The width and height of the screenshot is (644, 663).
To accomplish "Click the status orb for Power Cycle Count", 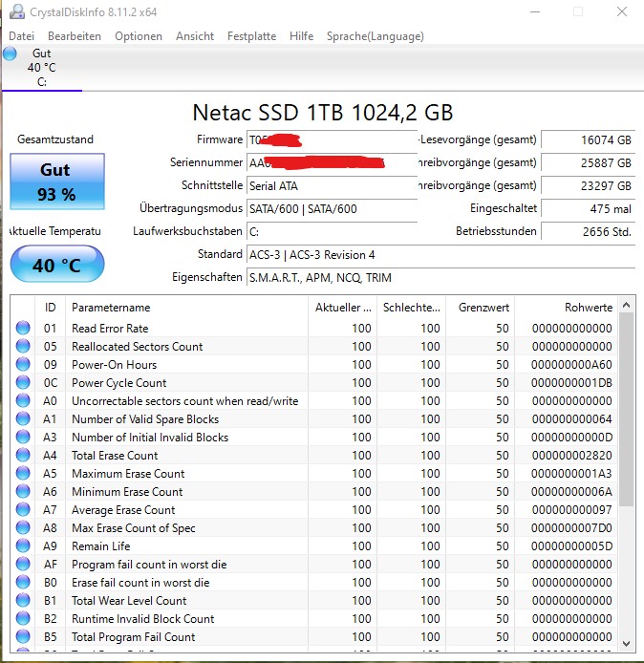I will coord(23,382).
